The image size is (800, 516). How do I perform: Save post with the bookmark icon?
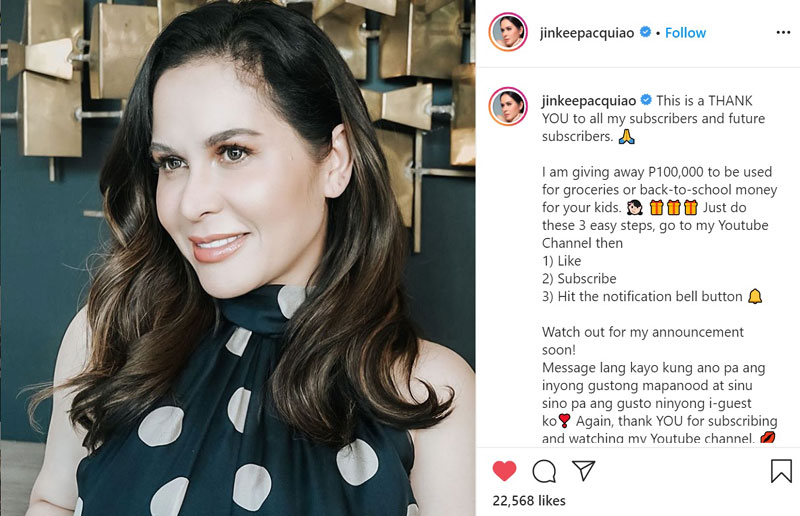pos(781,471)
